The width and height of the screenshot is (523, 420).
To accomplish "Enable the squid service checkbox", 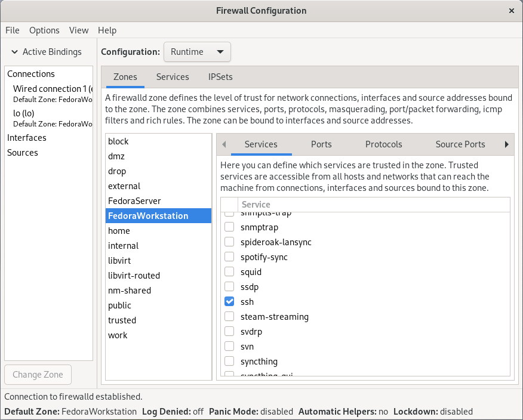I will (229, 271).
